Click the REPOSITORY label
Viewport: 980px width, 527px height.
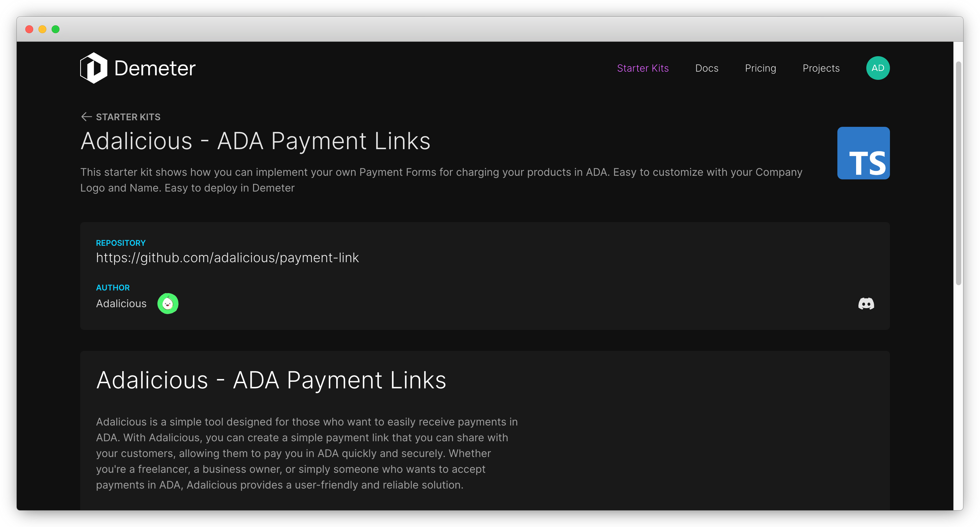pyautogui.click(x=121, y=243)
